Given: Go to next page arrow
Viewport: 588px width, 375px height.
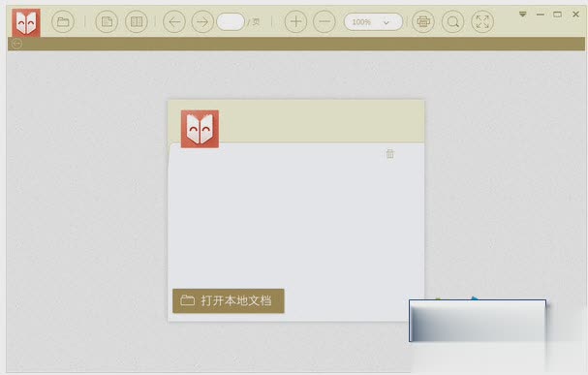Looking at the screenshot, I should tap(202, 21).
